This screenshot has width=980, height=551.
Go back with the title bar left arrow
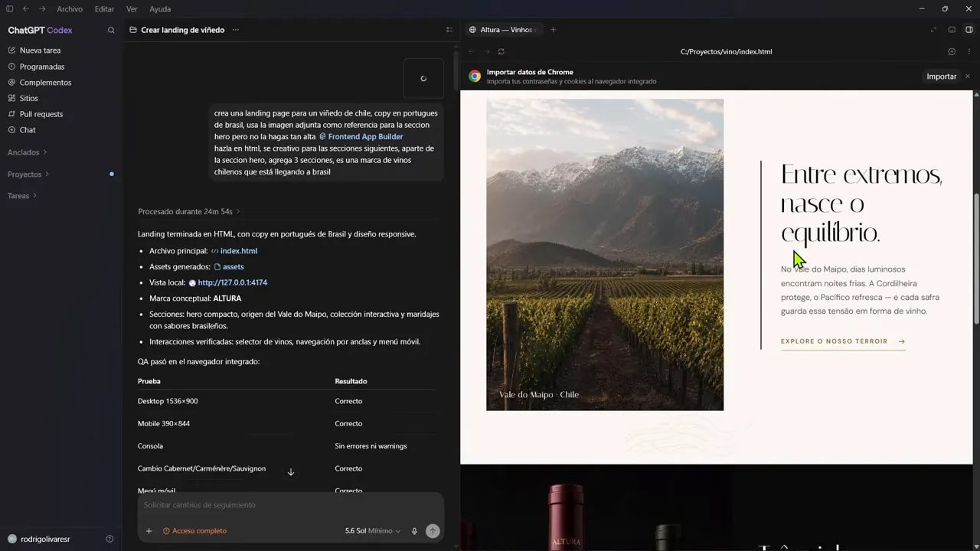pos(26,8)
